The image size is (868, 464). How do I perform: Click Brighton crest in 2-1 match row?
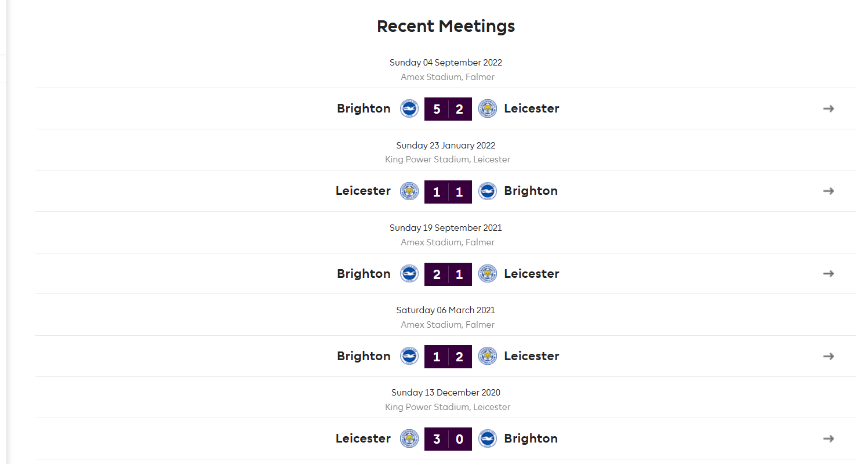[x=409, y=274]
